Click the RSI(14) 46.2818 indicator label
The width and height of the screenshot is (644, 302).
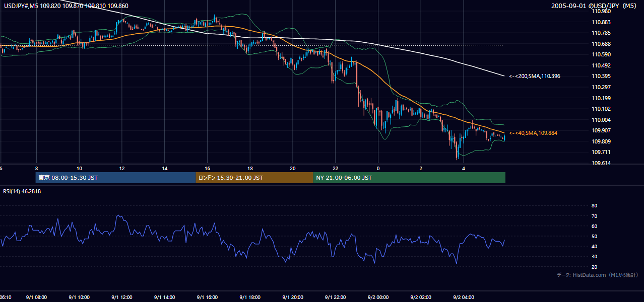22,191
